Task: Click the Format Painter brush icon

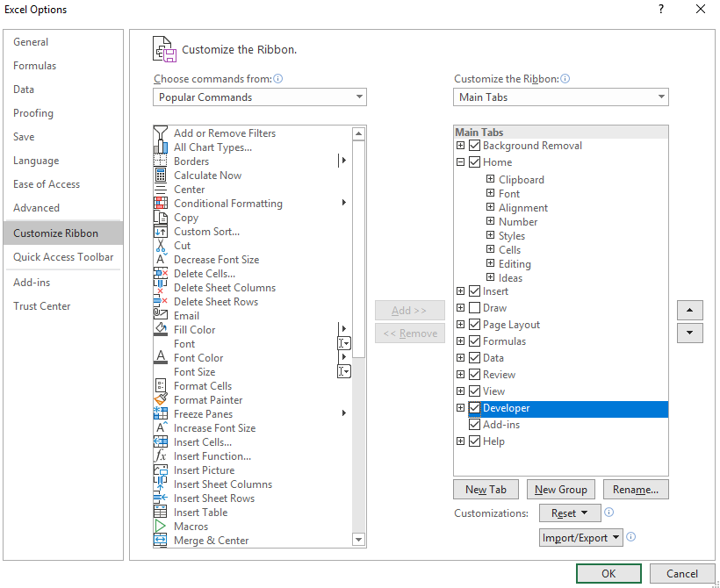Action: click(161, 400)
